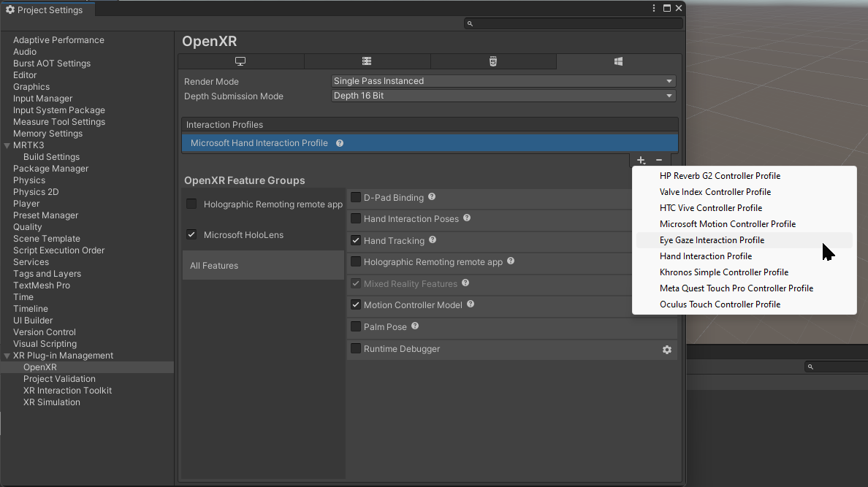This screenshot has width=868, height=487.
Task: Uncheck the Microsoft HoloLens feature group
Action: (x=191, y=234)
